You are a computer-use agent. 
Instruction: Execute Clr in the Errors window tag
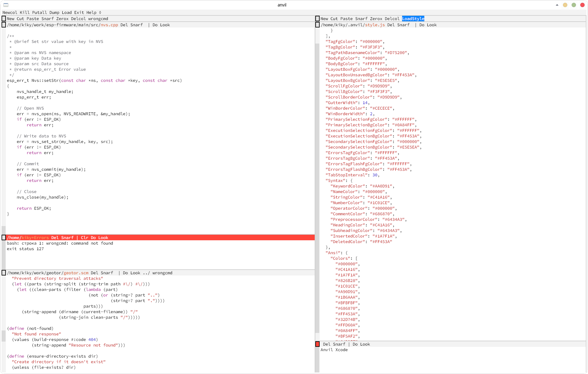pos(84,237)
